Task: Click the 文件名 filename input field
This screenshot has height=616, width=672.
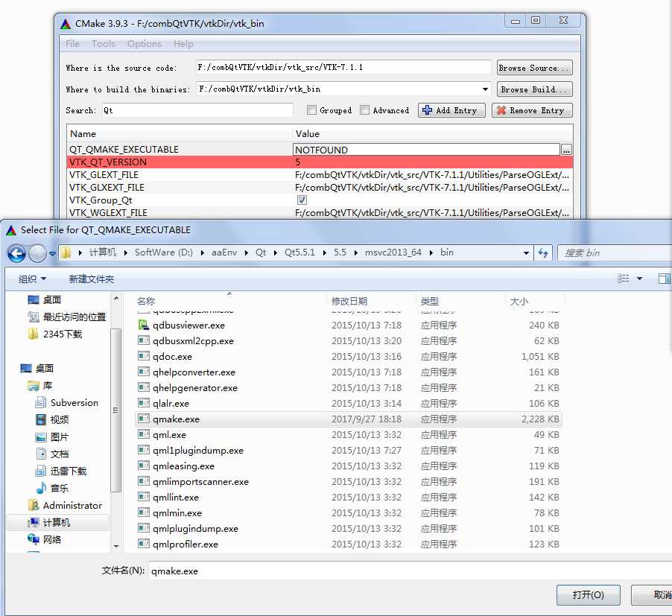Action: (410, 571)
